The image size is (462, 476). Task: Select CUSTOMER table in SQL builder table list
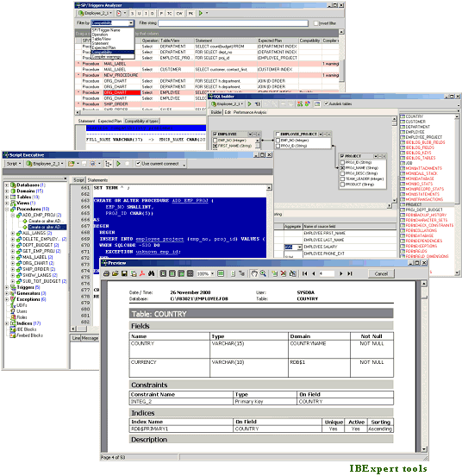click(x=415, y=122)
